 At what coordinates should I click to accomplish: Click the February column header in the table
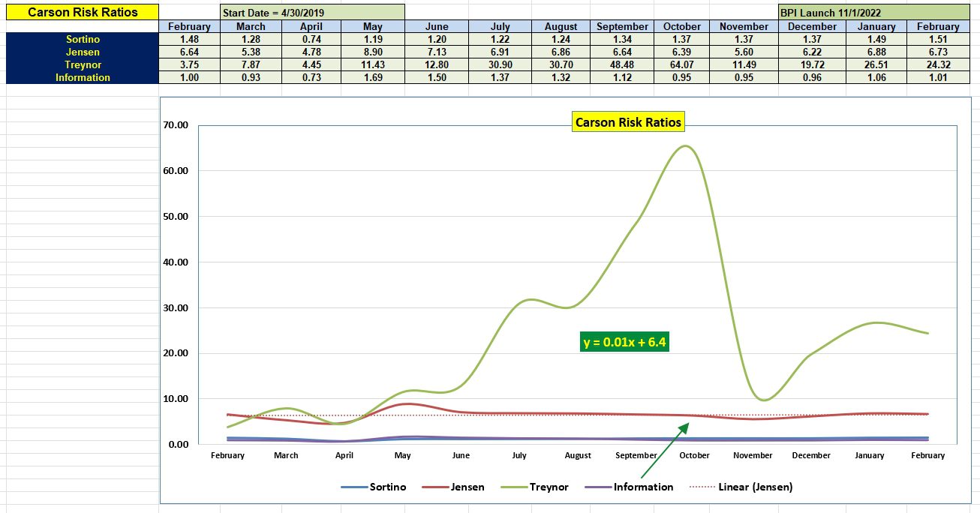(190, 26)
